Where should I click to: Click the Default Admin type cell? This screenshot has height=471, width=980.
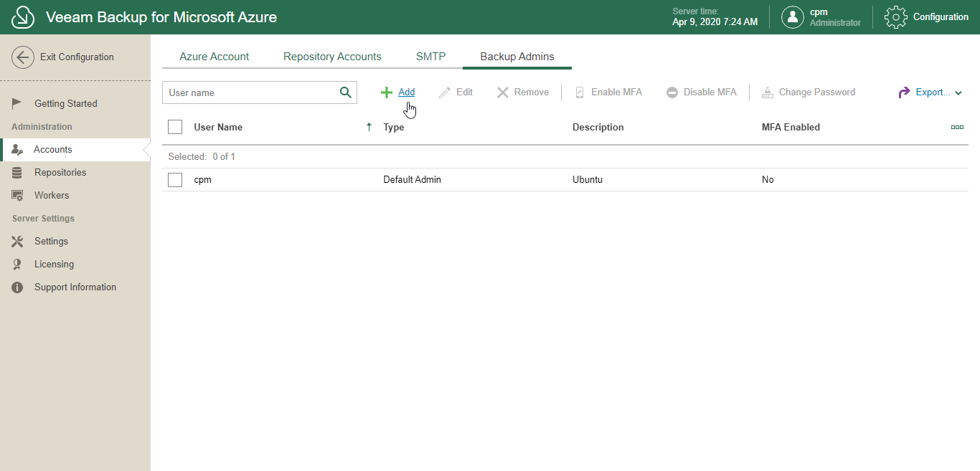pos(413,179)
